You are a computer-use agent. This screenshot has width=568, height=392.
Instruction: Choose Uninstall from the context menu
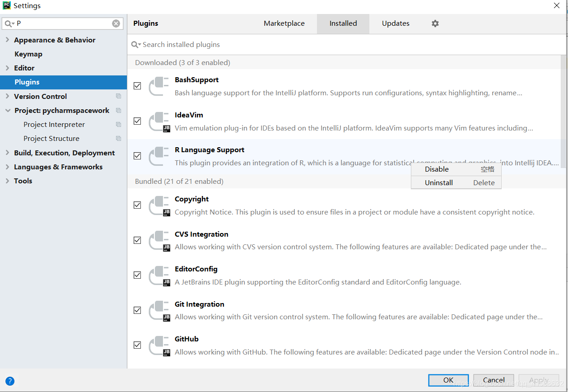456,182
